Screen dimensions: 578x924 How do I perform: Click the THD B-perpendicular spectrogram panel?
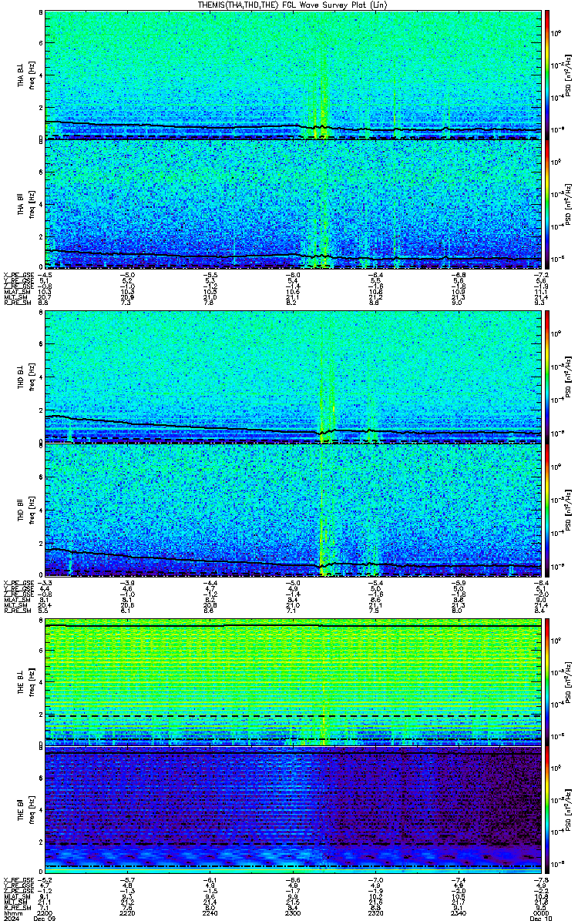pos(293,377)
